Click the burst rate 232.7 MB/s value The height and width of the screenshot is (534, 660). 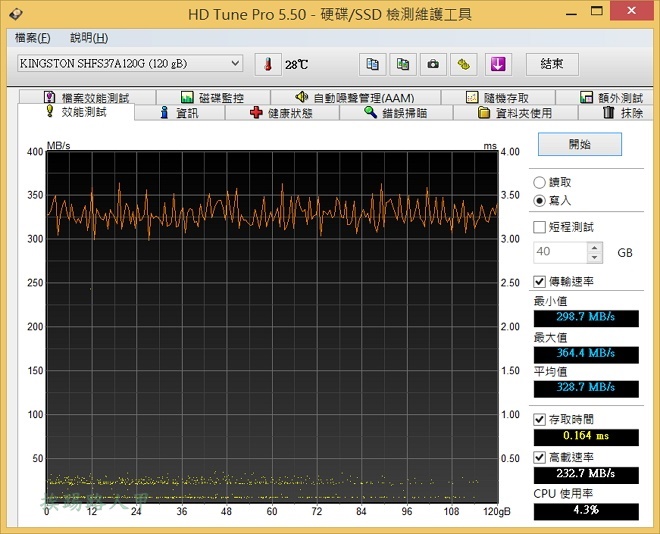[586, 475]
